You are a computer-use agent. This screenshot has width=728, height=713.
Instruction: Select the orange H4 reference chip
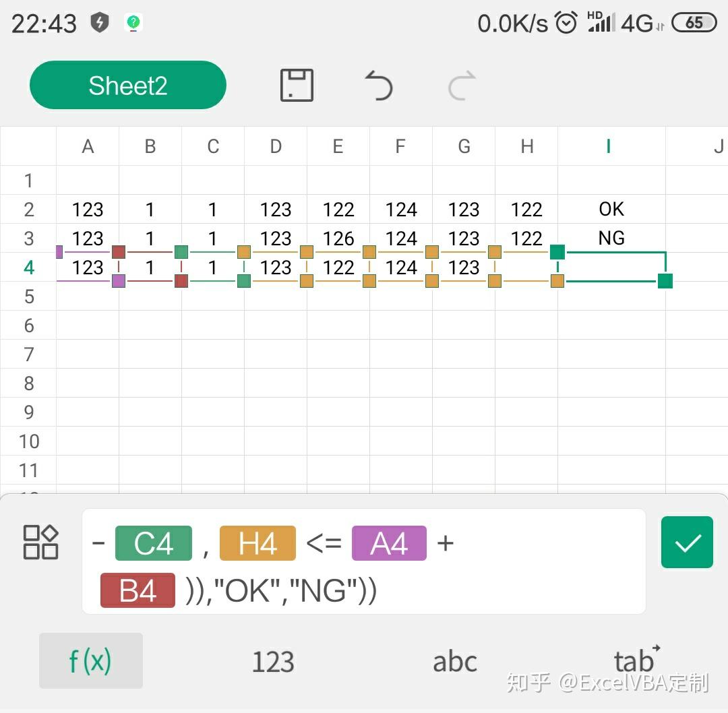[x=257, y=543]
